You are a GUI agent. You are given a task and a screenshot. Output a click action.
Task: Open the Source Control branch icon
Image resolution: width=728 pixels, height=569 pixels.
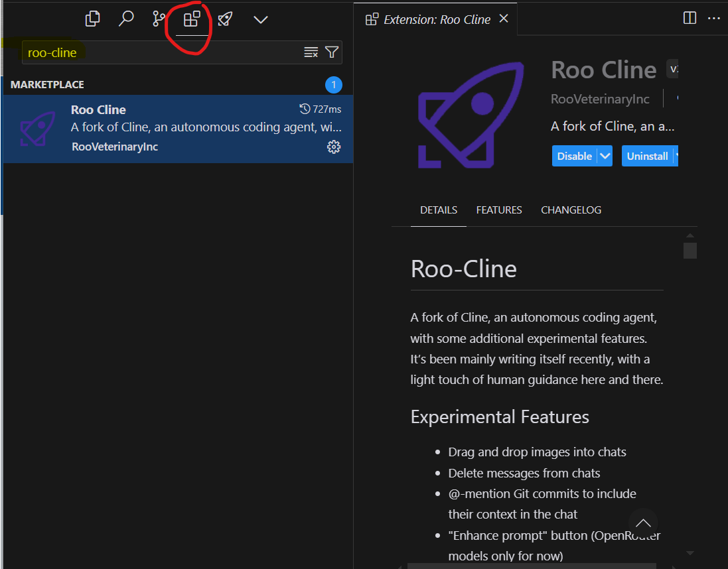pyautogui.click(x=159, y=19)
